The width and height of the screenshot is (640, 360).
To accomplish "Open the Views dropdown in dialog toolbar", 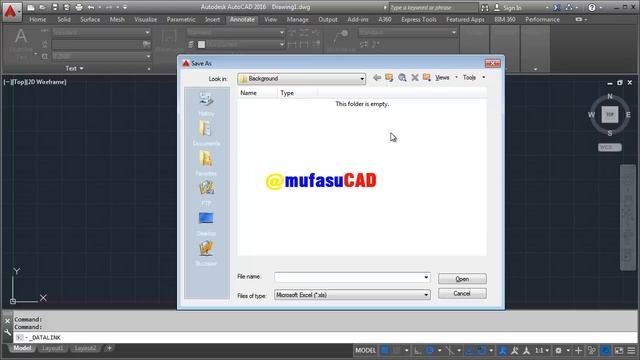I will (x=446, y=78).
